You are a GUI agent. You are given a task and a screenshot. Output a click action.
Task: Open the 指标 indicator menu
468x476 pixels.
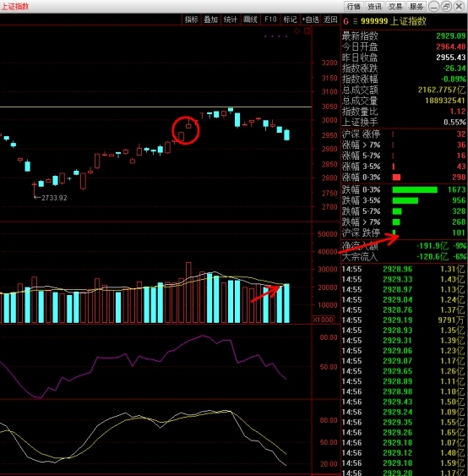coord(192,19)
